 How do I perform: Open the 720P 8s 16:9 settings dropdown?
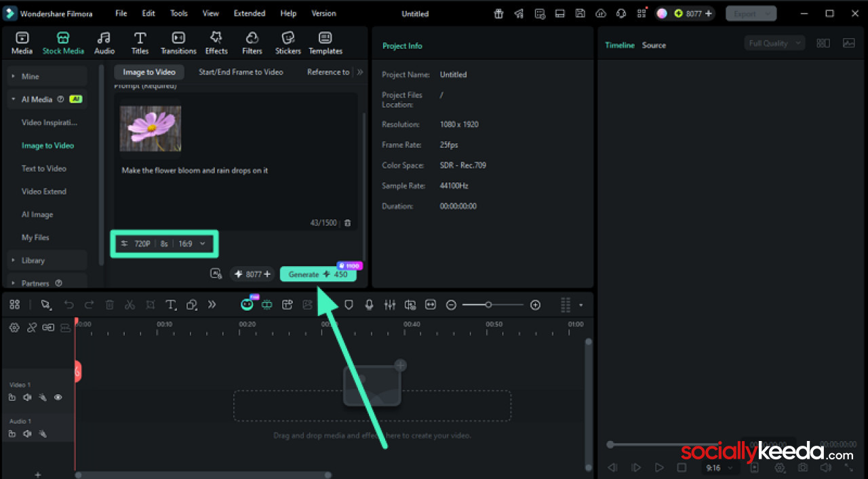coord(163,244)
